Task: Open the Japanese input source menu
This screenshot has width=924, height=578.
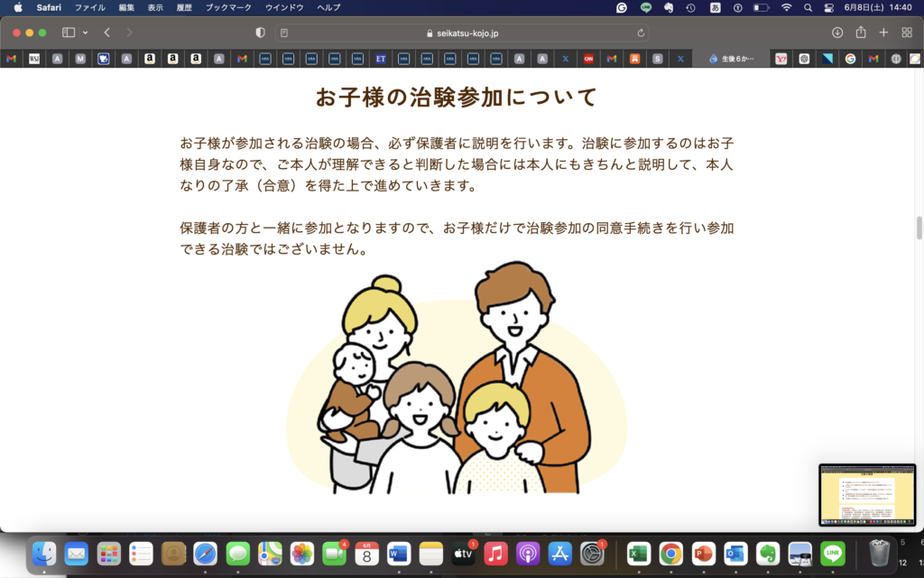Action: tap(716, 7)
